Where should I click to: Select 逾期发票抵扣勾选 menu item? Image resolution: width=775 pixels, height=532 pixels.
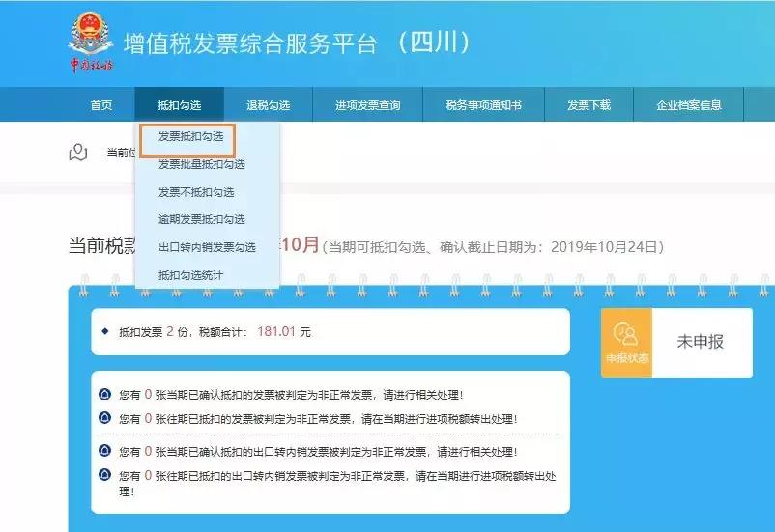click(202, 219)
